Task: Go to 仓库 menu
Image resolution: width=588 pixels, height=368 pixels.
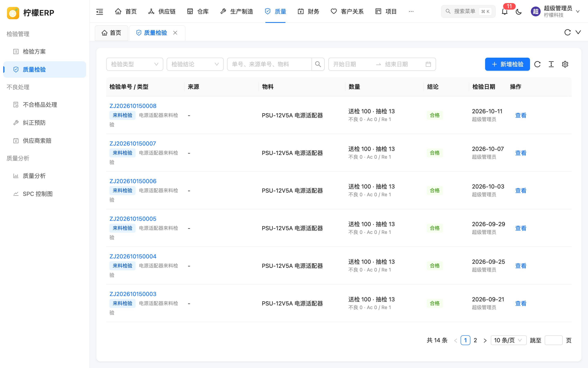Action: tap(198, 11)
